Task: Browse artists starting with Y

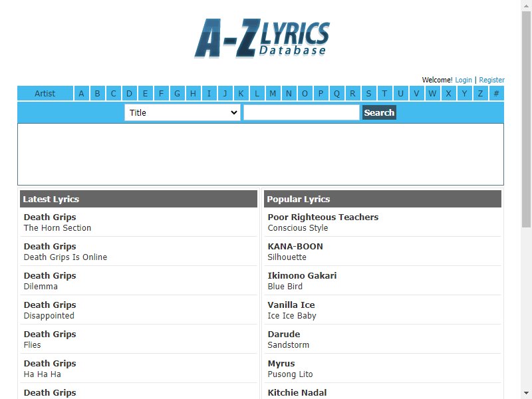Action: click(464, 94)
